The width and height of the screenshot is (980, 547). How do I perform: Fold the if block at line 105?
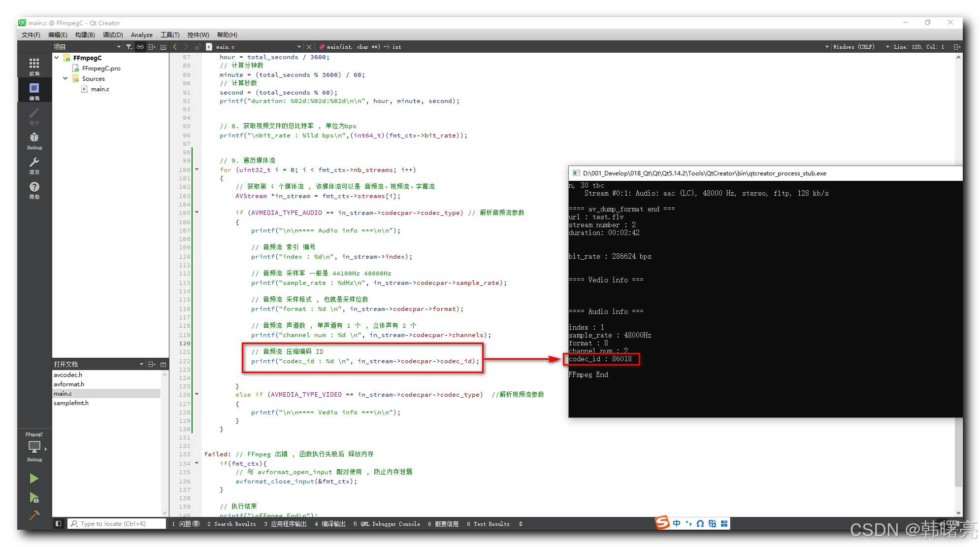[x=197, y=212]
